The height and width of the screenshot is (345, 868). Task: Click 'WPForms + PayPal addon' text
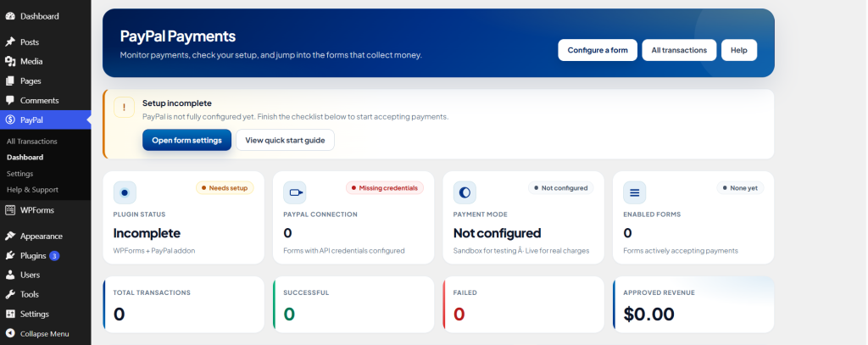coord(154,251)
